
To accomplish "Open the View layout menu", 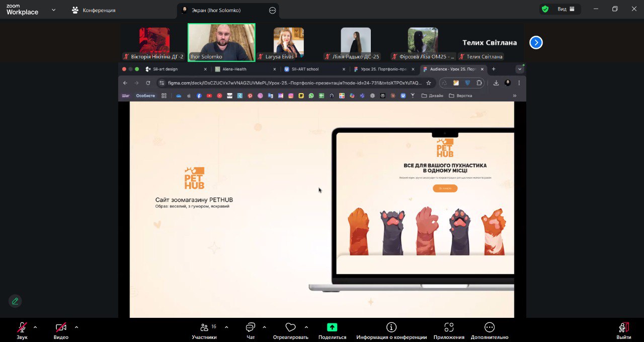I will 566,9.
